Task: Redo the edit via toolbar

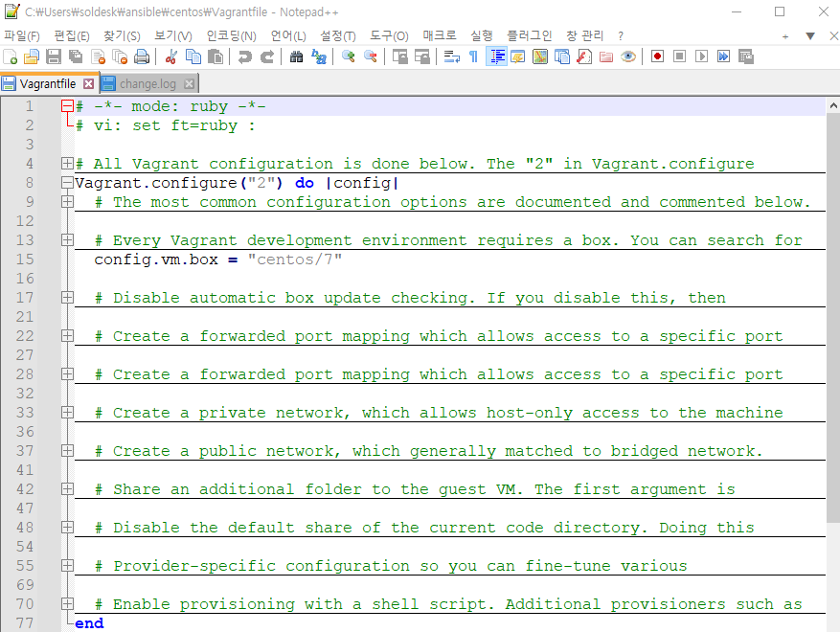Action: pos(266,56)
